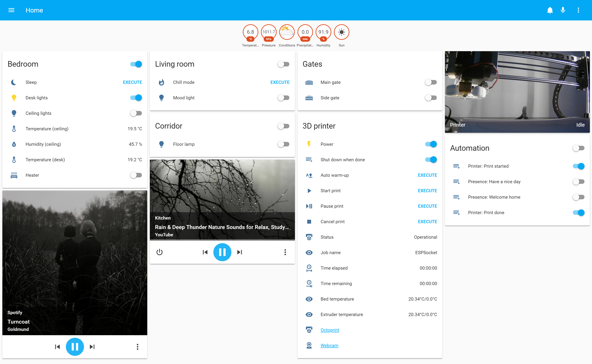592x364 pixels.
Task: Execute the Sleep scene
Action: pos(132,82)
